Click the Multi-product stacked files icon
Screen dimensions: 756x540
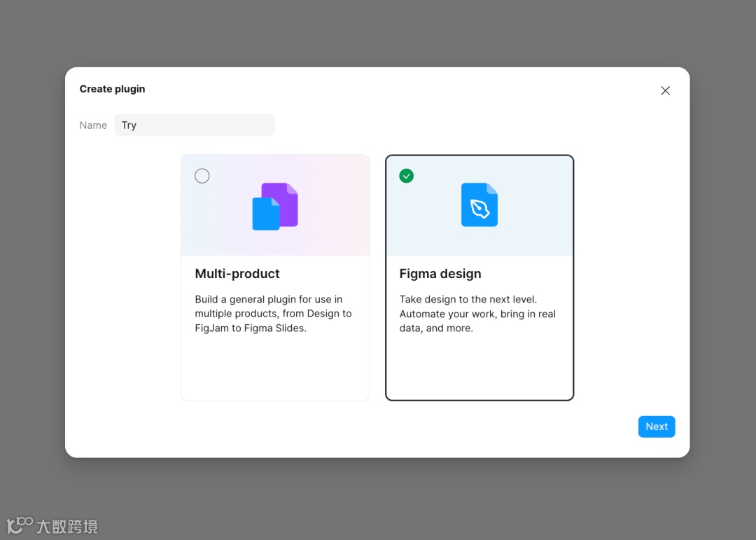275,206
